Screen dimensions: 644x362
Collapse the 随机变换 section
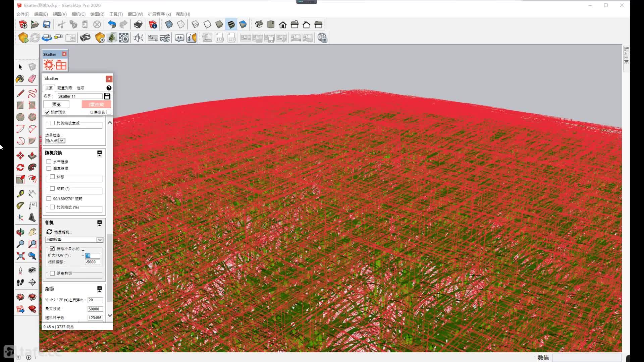(100, 153)
